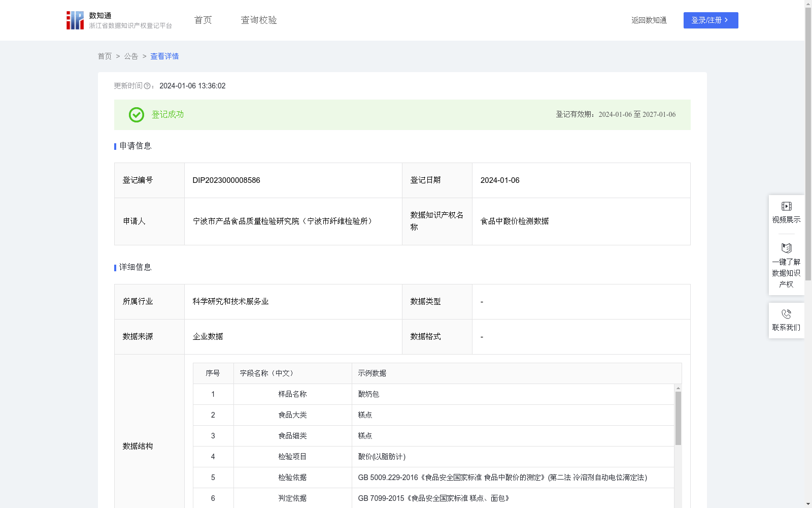Click the 详细信息 section heading

[136, 268]
